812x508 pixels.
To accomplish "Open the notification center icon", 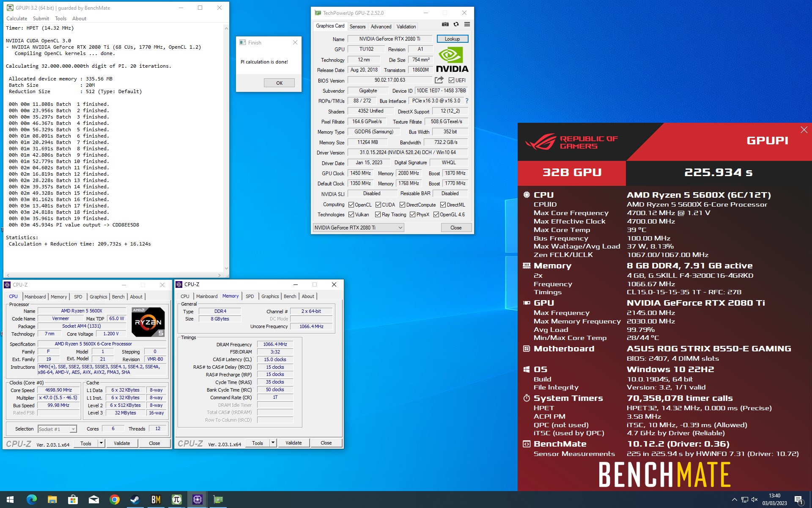I will point(798,500).
